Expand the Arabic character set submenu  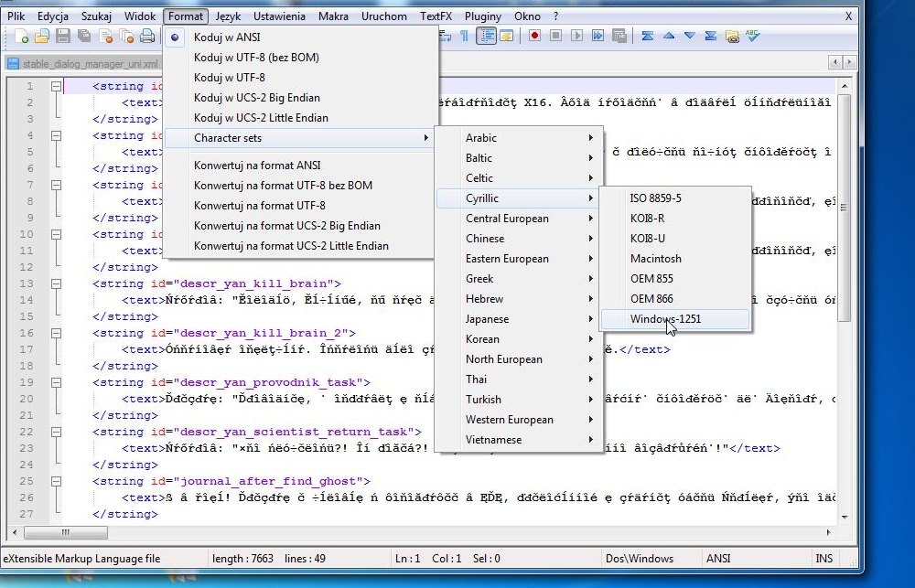(x=519, y=138)
